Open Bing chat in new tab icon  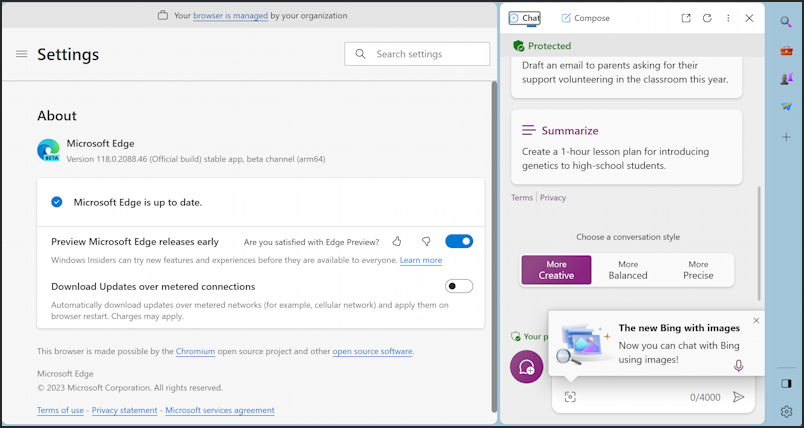click(686, 18)
